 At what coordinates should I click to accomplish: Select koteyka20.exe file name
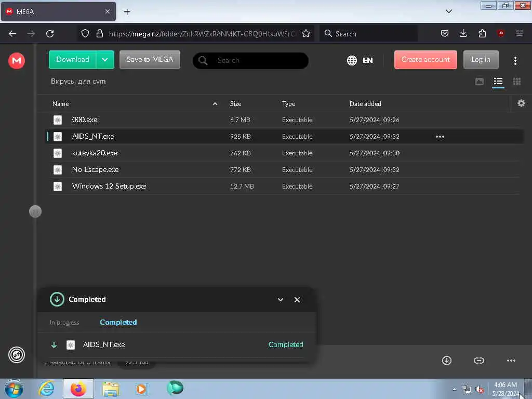pos(95,153)
